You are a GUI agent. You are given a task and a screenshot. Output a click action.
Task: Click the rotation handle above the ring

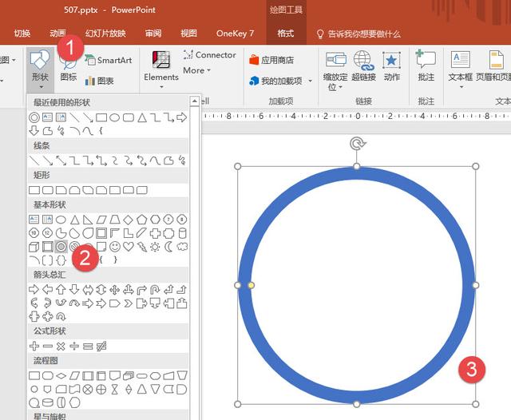(357, 144)
